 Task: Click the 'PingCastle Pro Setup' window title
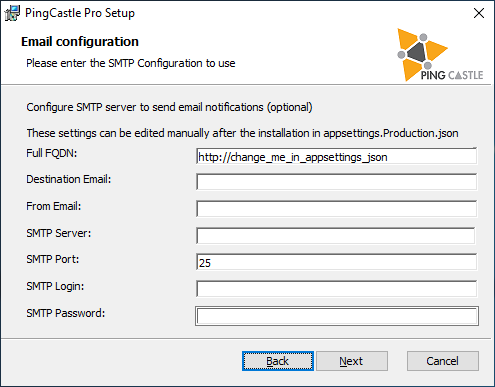[80, 13]
